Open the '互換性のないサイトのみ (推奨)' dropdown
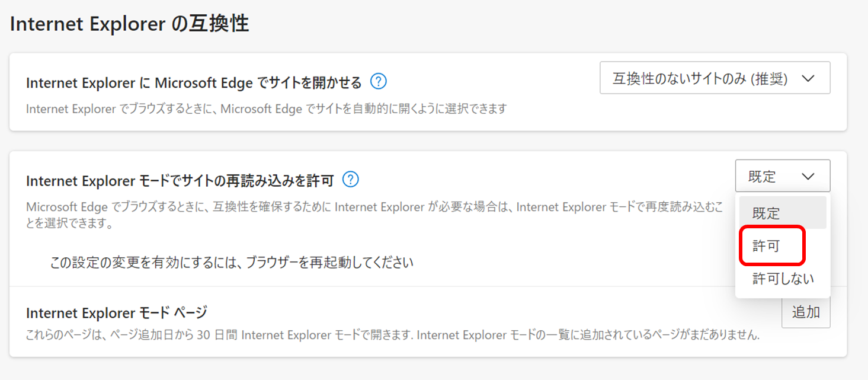The width and height of the screenshot is (868, 380). click(x=715, y=78)
